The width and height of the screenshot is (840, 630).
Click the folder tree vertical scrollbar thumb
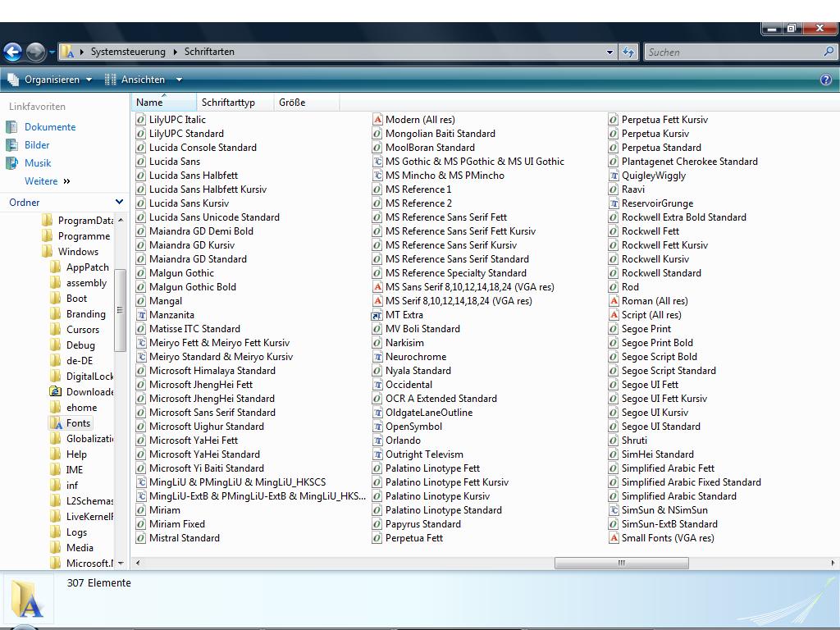click(x=120, y=310)
